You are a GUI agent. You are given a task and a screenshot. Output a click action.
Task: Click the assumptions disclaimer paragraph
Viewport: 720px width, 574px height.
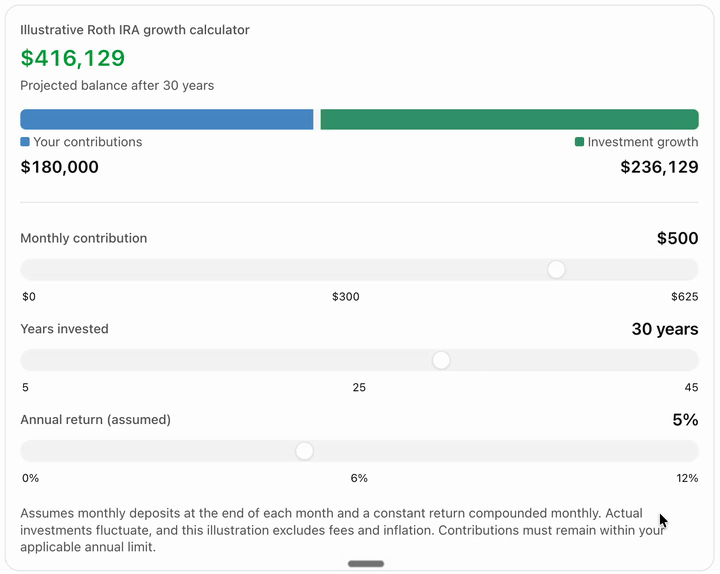(343, 530)
